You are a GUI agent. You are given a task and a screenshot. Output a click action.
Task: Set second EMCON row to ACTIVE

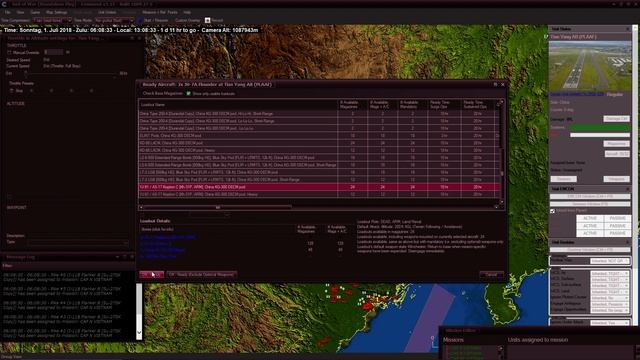(590, 226)
